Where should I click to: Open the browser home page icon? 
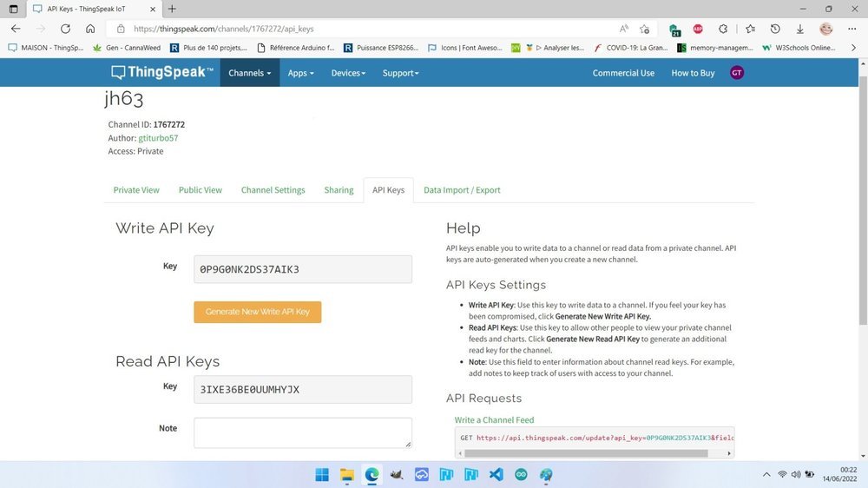90,29
